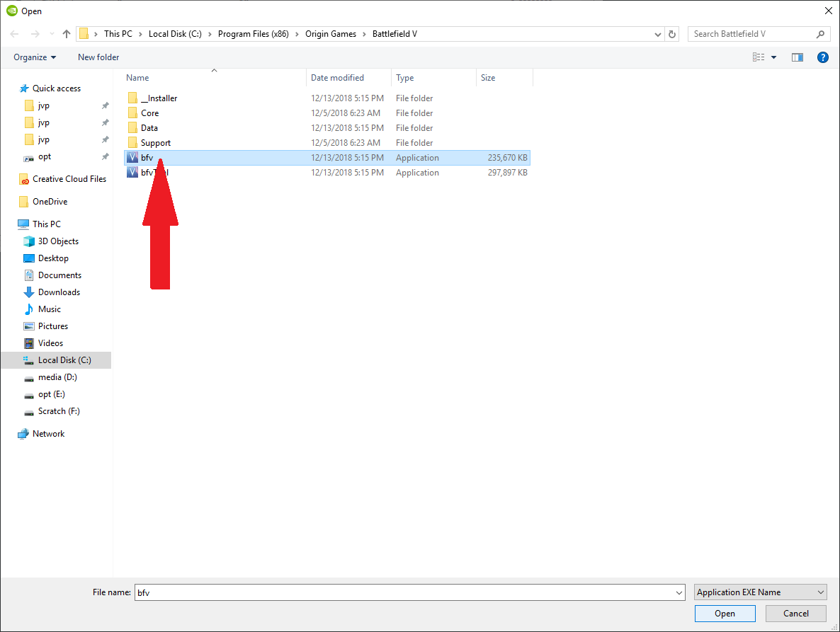Go back to the previous folder

tap(14, 34)
